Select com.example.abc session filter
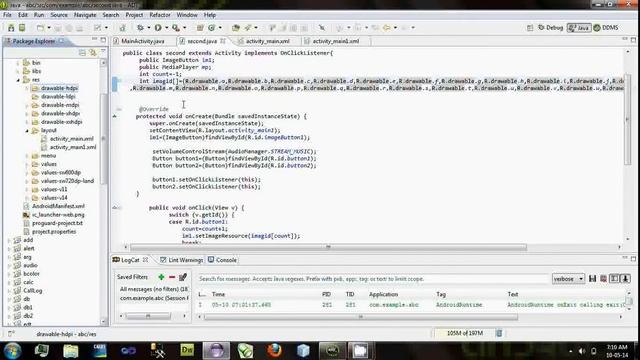Screen dimensions: 640x360 point(153,298)
